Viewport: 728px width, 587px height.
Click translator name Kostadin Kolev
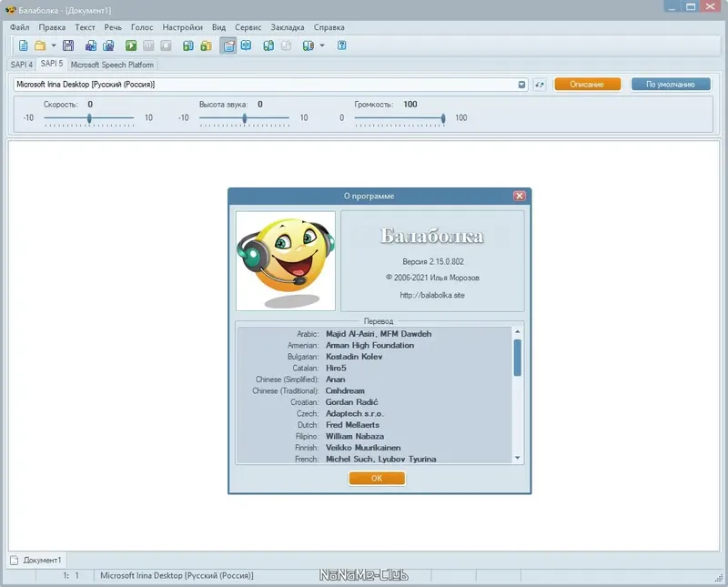tap(354, 357)
